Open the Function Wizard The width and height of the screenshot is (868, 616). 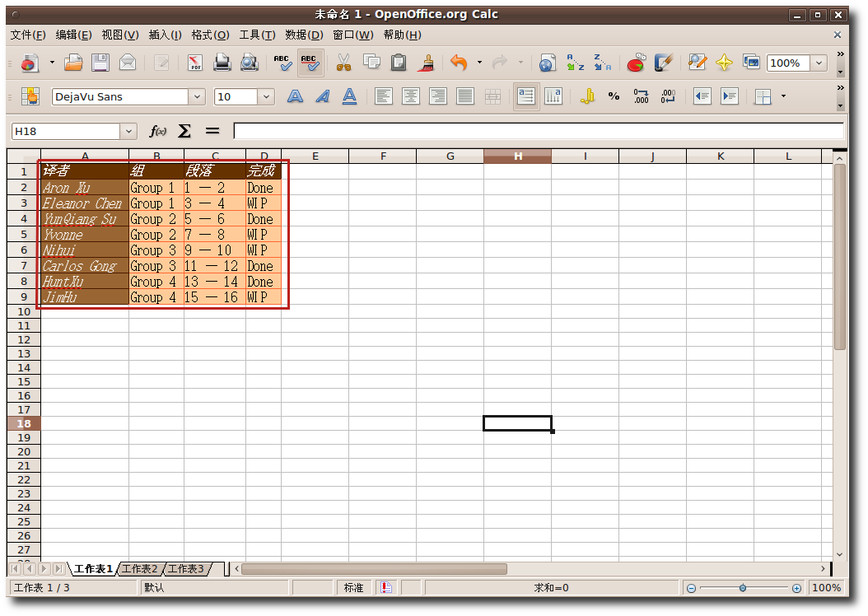pyautogui.click(x=158, y=131)
